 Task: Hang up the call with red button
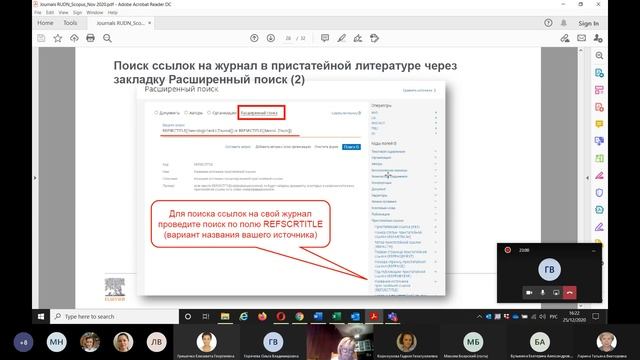(570, 293)
